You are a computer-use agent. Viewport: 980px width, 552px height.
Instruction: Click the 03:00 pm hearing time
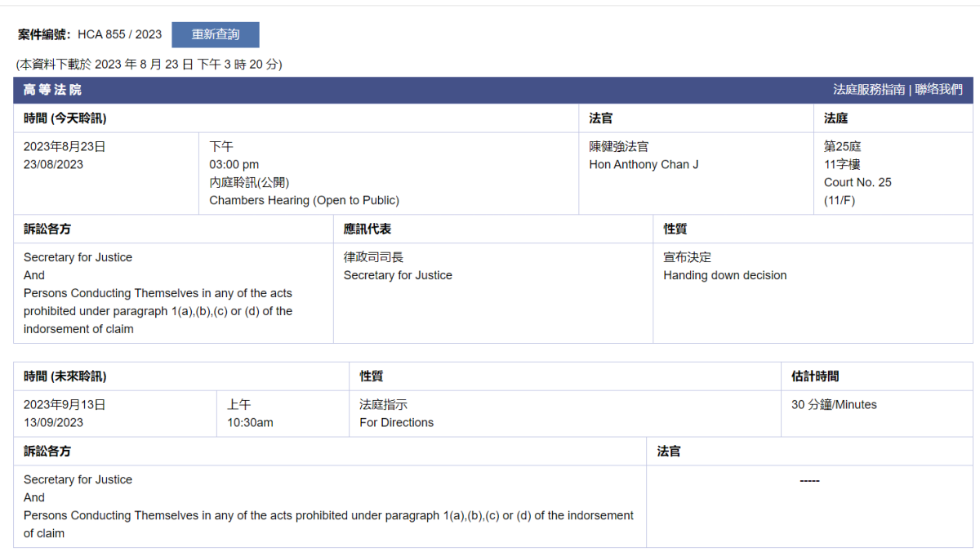coord(234,164)
